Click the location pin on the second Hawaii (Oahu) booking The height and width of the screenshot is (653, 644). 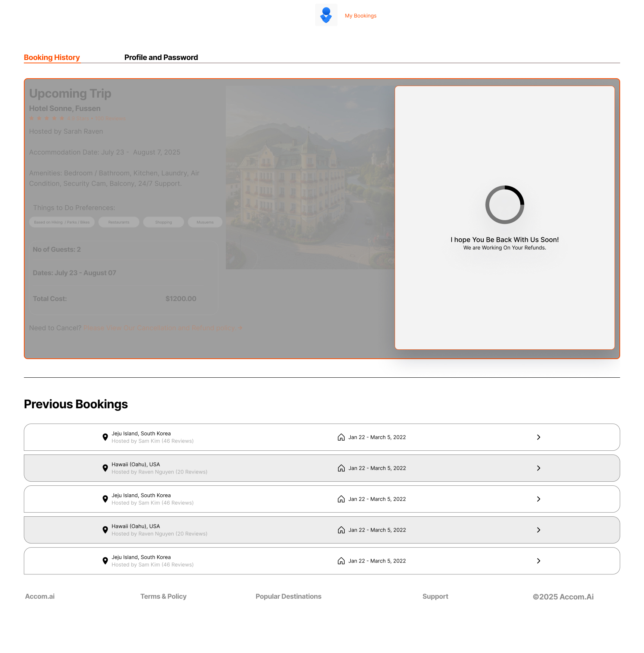[x=105, y=530]
